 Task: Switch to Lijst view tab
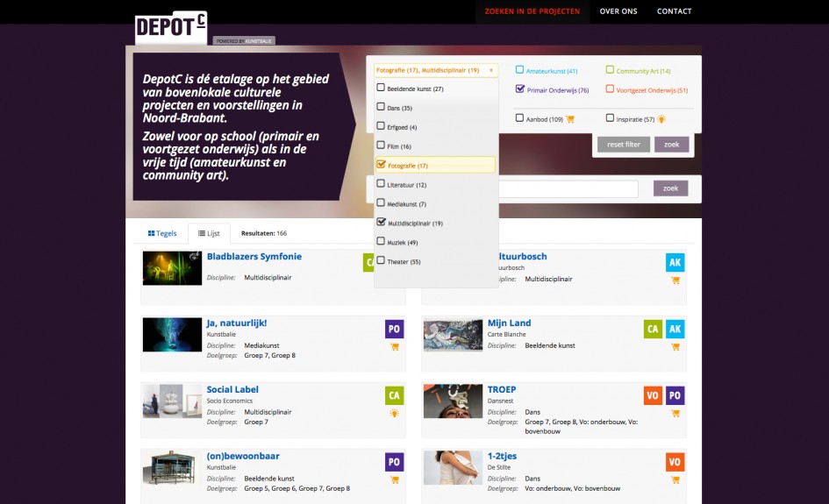click(209, 233)
